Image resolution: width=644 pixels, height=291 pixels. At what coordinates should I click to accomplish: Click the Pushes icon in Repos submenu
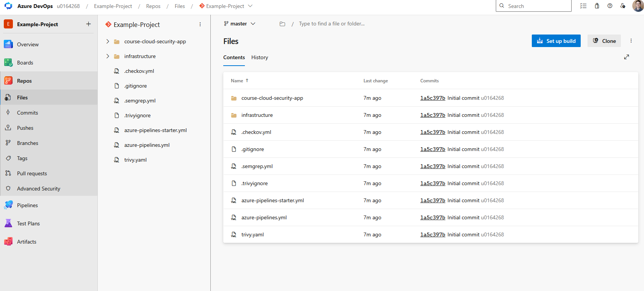click(x=8, y=128)
